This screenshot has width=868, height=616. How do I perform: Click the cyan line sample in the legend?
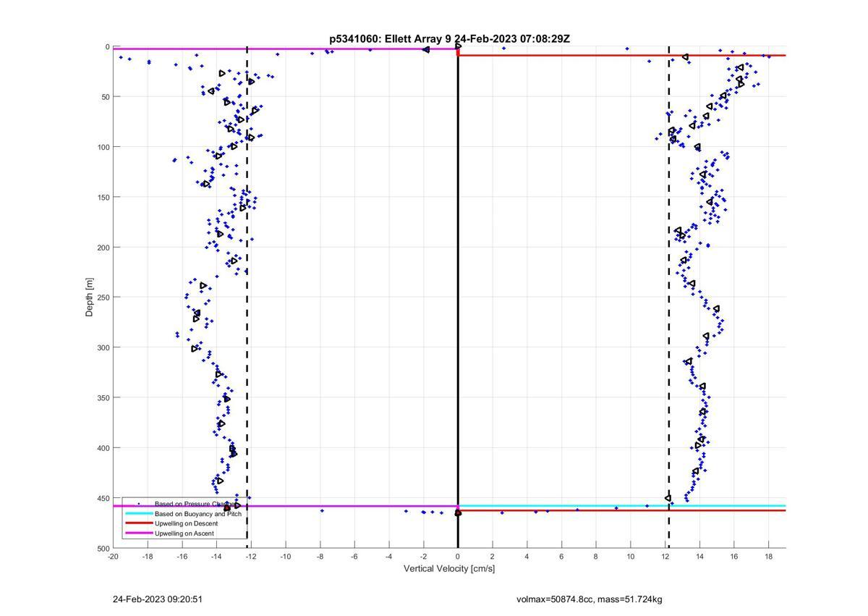click(138, 514)
